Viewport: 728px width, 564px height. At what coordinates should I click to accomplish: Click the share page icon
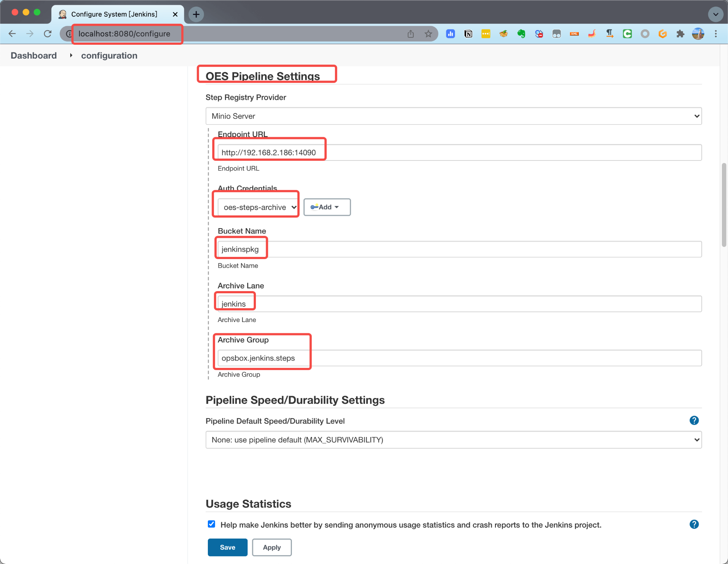411,34
